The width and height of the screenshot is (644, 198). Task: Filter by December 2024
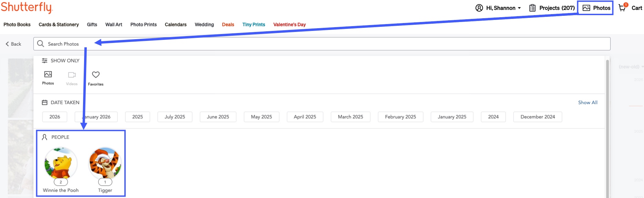tap(538, 117)
